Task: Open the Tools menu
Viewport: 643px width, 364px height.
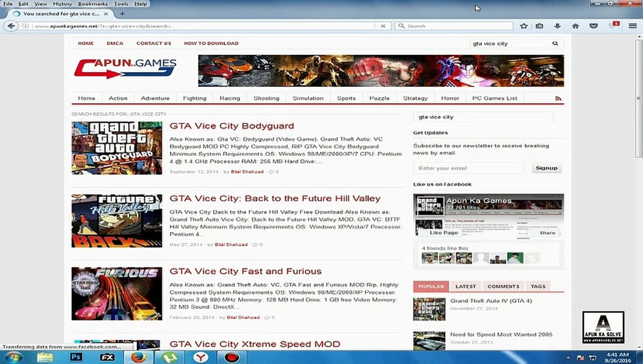Action: pos(121,4)
